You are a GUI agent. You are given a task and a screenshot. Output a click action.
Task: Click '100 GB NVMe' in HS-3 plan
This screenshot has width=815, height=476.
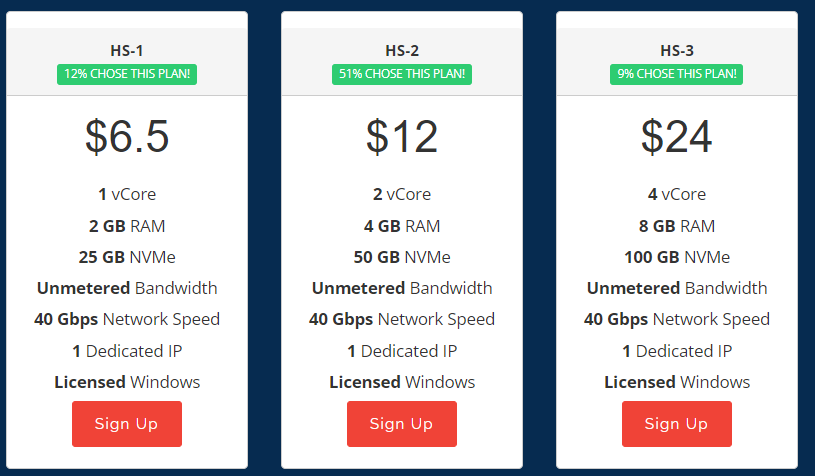tap(677, 257)
